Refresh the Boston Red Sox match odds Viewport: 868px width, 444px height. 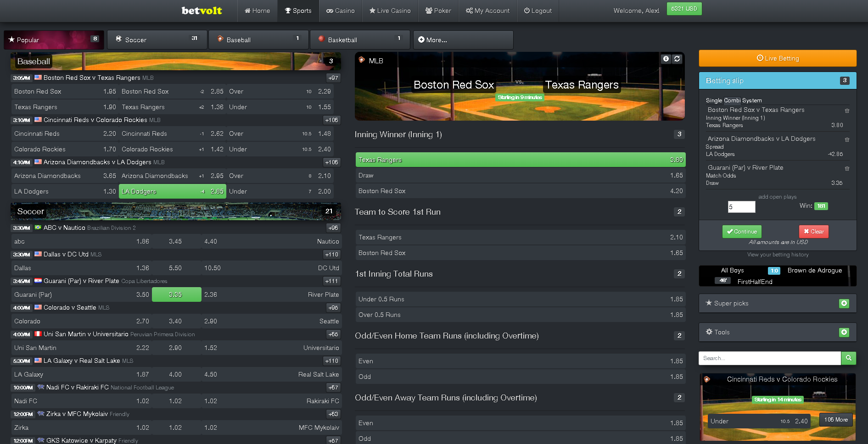(x=677, y=59)
